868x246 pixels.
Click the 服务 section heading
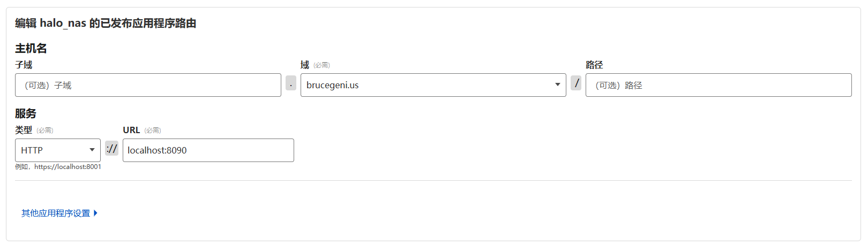point(26,113)
